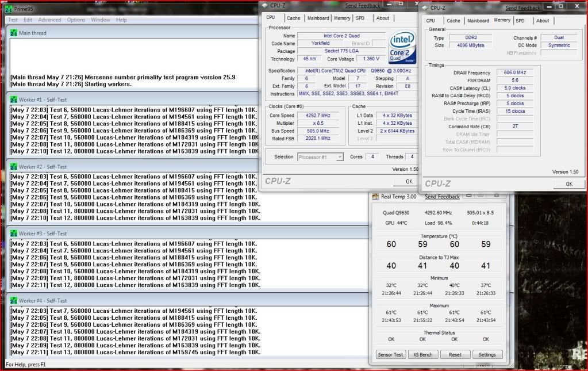The image size is (588, 371).
Task: Switch to Memory tab in first CPU-Z window
Action: point(342,18)
